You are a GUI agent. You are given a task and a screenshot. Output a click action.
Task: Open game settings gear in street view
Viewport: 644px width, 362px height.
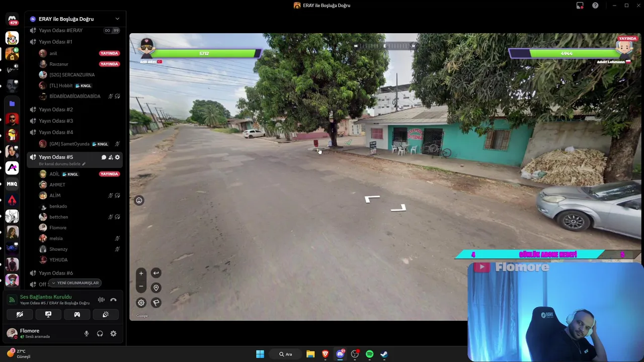141,303
